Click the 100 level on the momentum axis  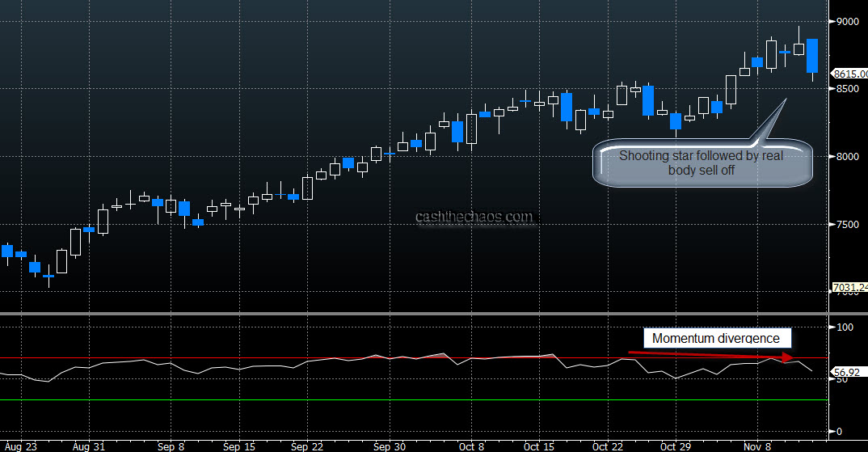point(845,327)
